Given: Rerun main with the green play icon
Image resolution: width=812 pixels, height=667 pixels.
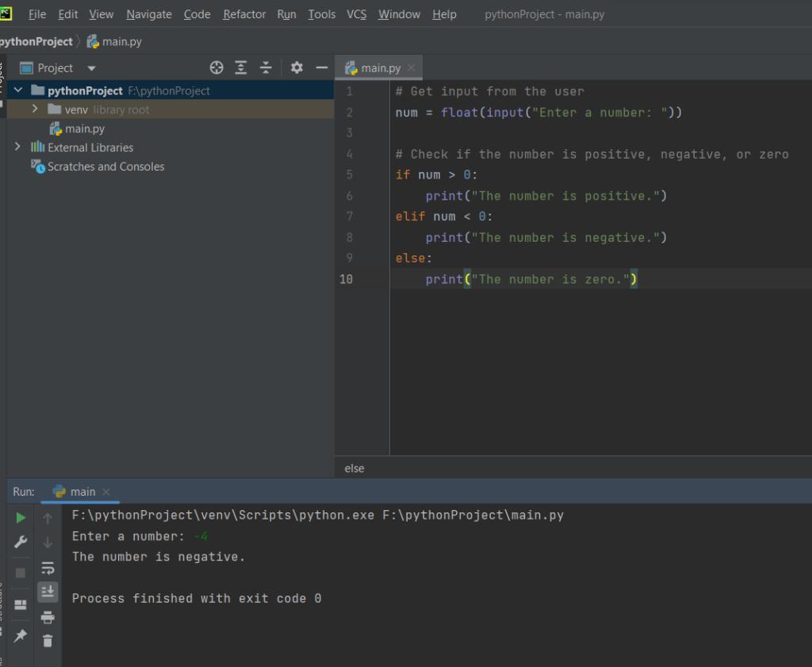Looking at the screenshot, I should 21,518.
